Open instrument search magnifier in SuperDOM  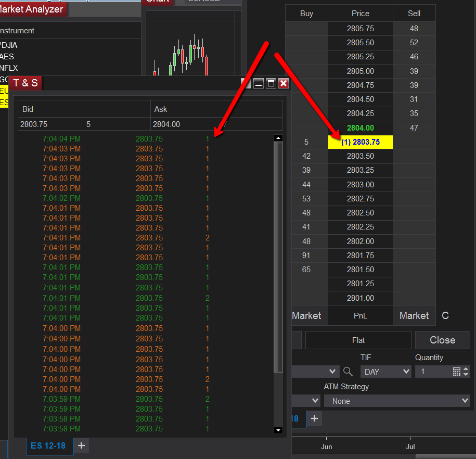pyautogui.click(x=348, y=372)
